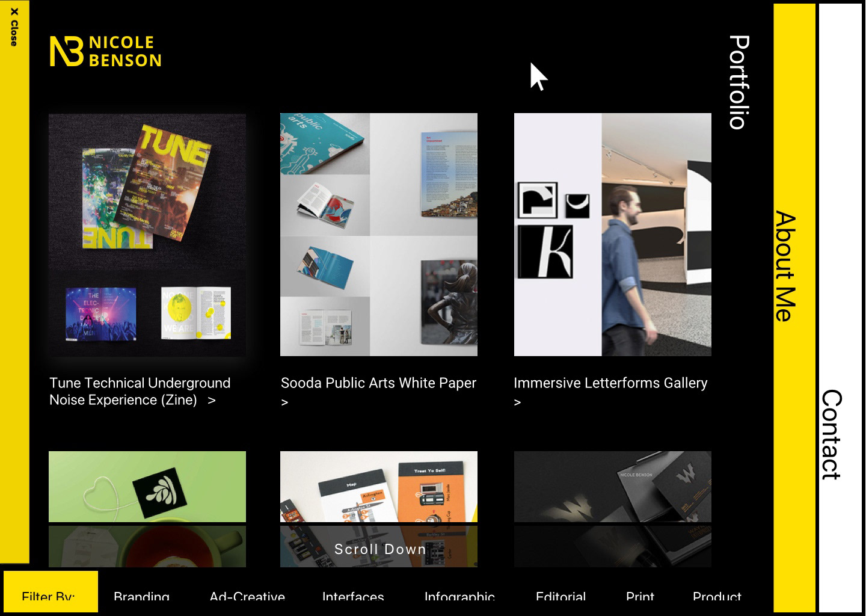Click the Scroll Down overlay

[380, 549]
